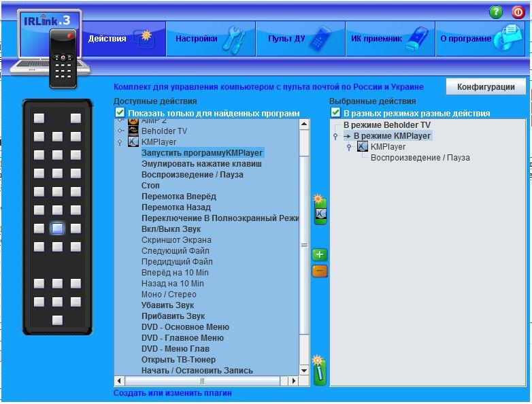Select Перемотка Назад action
This screenshot has height=404, width=532.
[x=176, y=207]
